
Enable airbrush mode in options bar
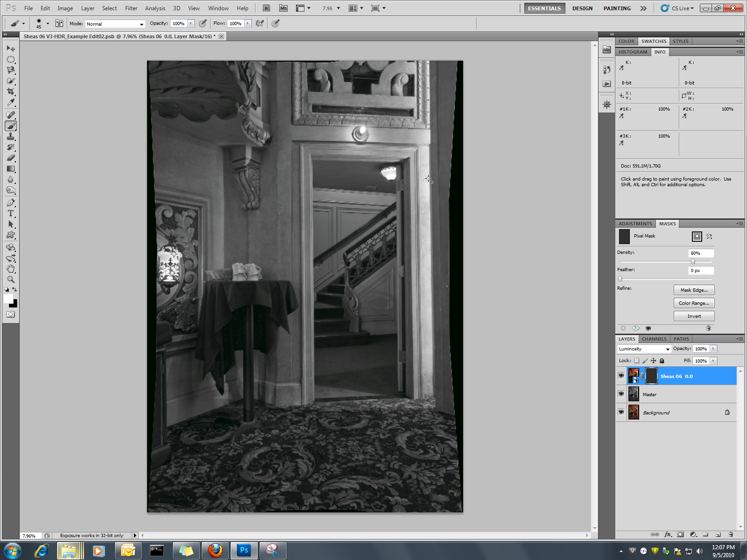(x=260, y=23)
